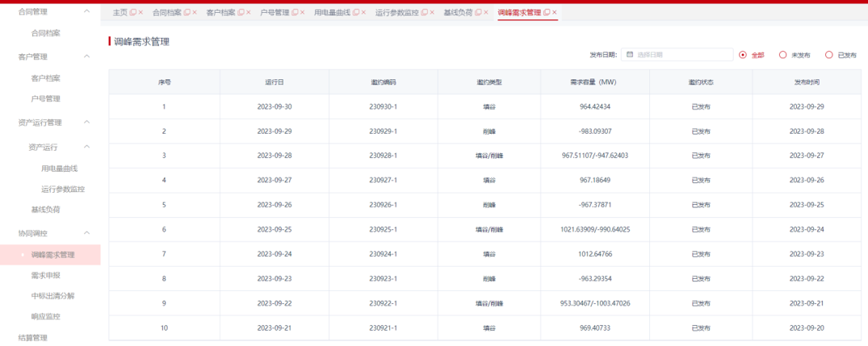Viewport: 868px width, 346px height.
Task: Click the 发布时间 column header
Action: (x=807, y=81)
